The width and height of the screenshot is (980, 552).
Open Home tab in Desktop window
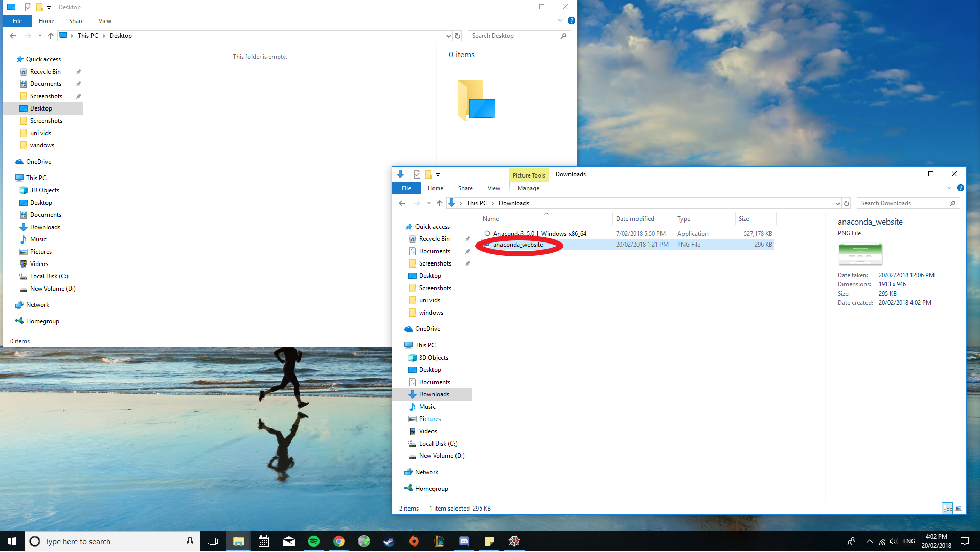click(47, 21)
